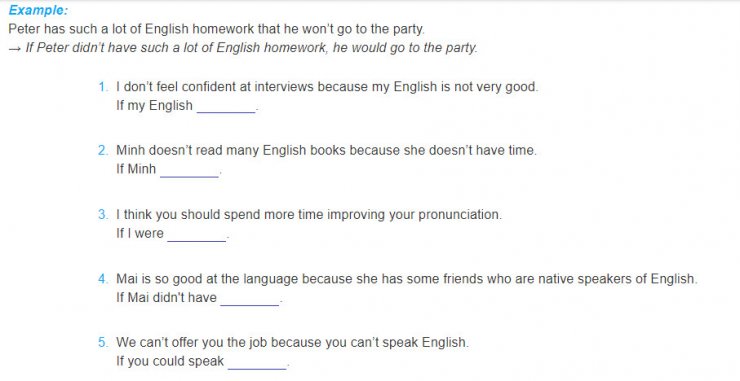Click the question number 4 label
Screen dimensions: 740x381
[x=103, y=279]
